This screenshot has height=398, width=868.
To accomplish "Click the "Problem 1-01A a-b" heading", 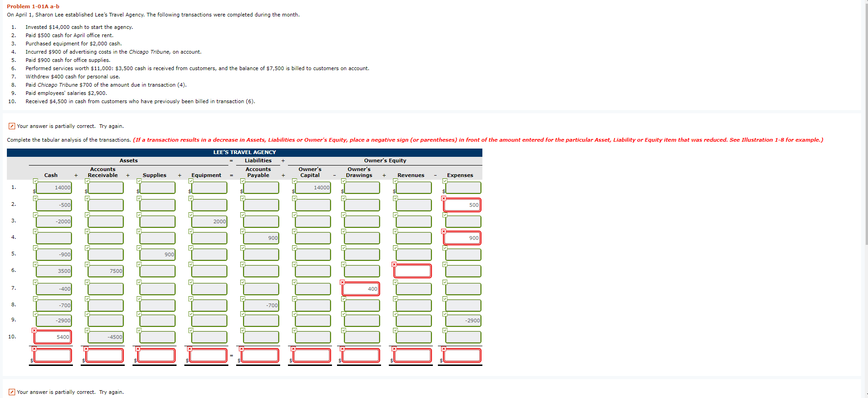I will 33,6.
